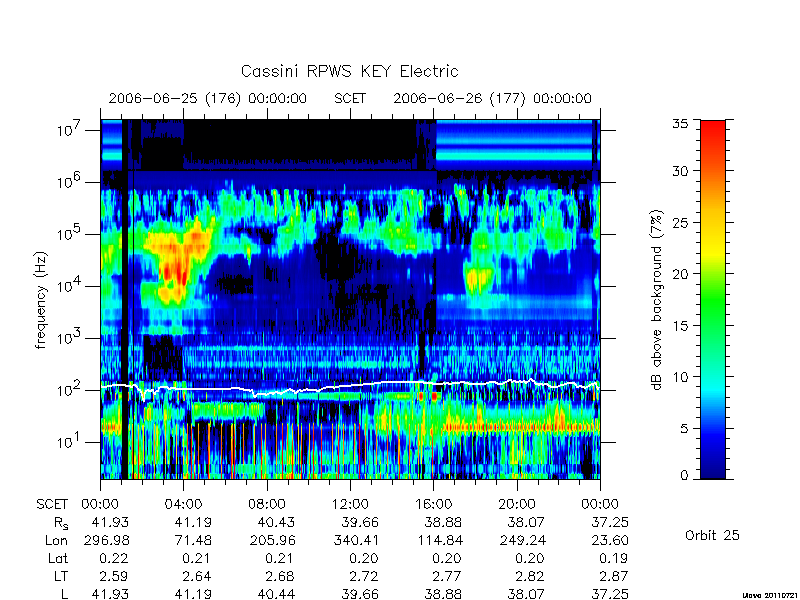Viewport: 800px width, 600px height.
Task: Click the LT value 2.64
Action: point(197,576)
